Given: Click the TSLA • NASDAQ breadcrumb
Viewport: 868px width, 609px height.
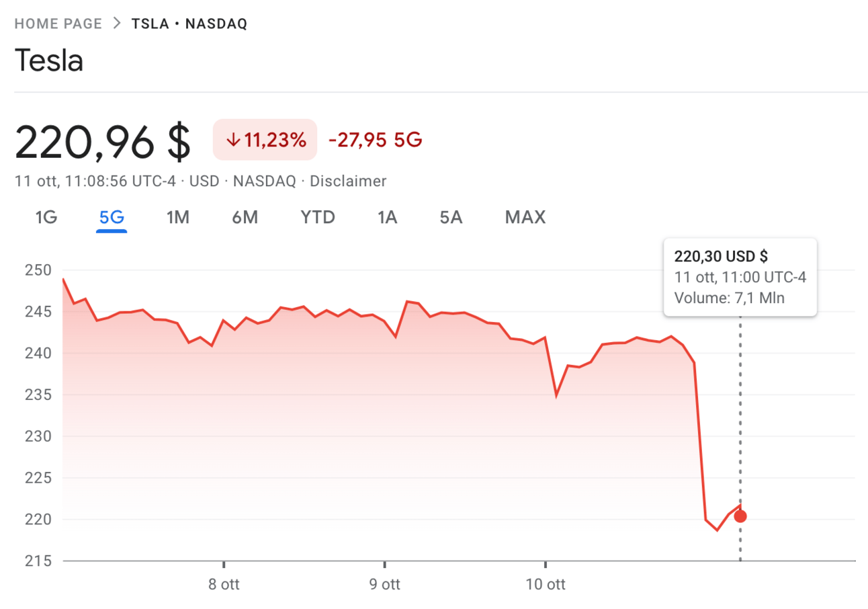Looking at the screenshot, I should coord(189,24).
